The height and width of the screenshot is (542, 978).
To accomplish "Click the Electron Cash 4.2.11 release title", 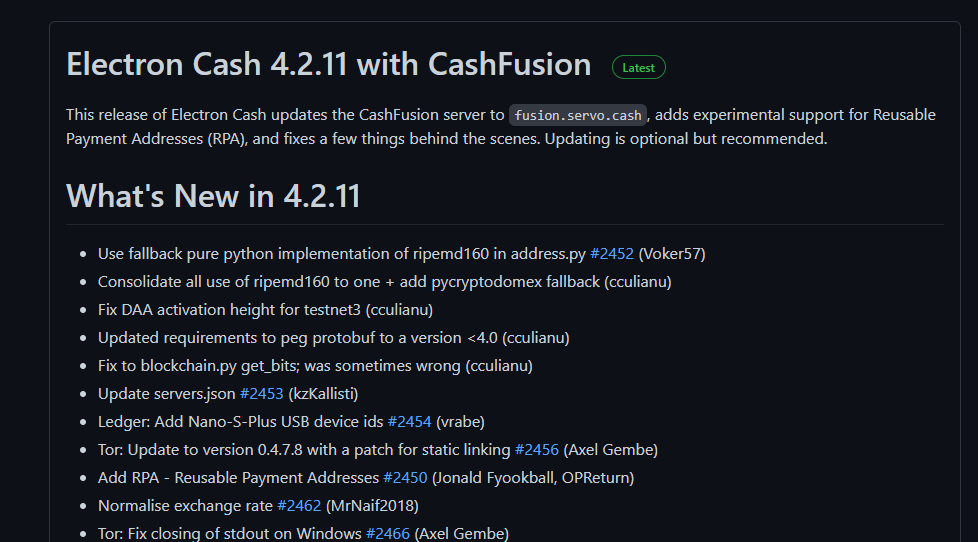I will point(329,64).
